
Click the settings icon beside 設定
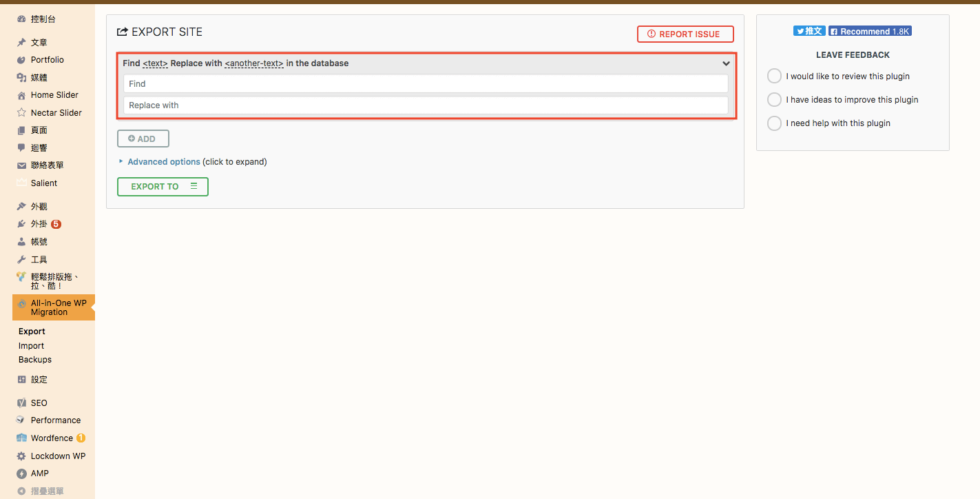click(x=21, y=380)
